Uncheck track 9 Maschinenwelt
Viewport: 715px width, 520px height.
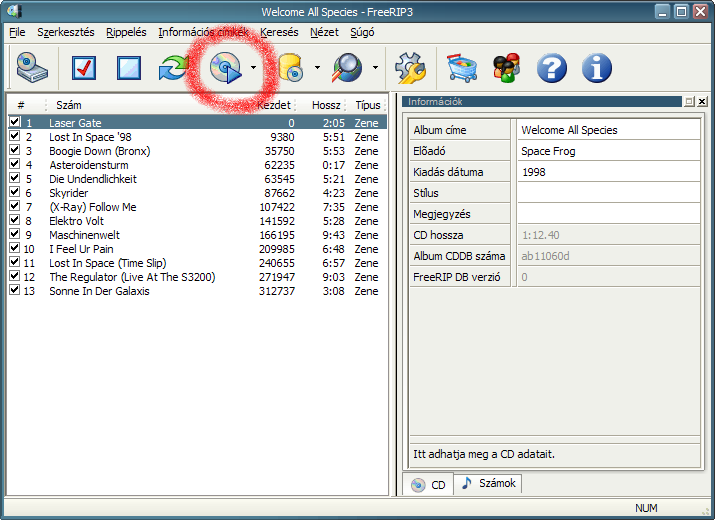click(x=15, y=234)
